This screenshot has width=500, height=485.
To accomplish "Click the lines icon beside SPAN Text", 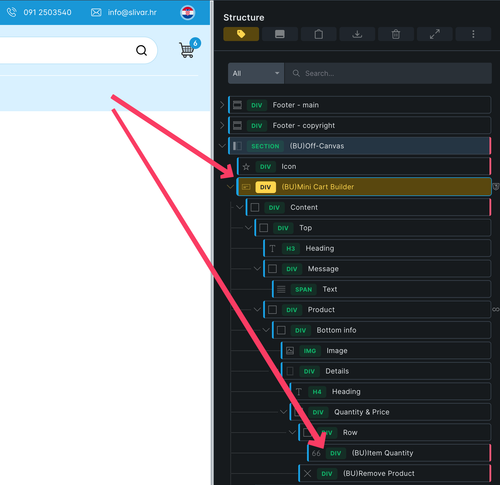I will [x=281, y=289].
